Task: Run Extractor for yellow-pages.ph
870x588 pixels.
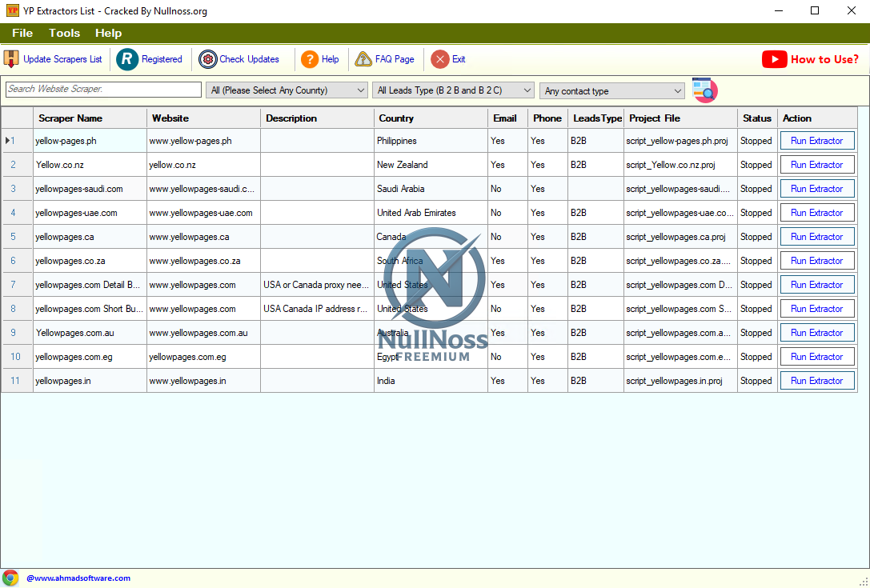Action: point(816,140)
